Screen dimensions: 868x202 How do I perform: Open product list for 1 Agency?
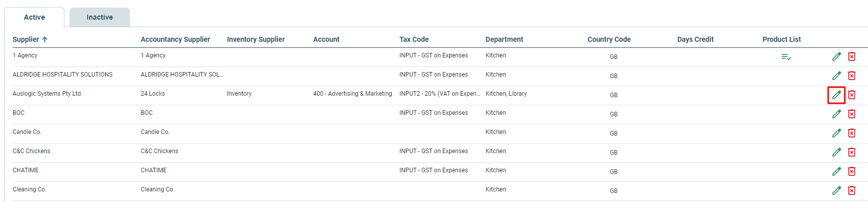(786, 57)
